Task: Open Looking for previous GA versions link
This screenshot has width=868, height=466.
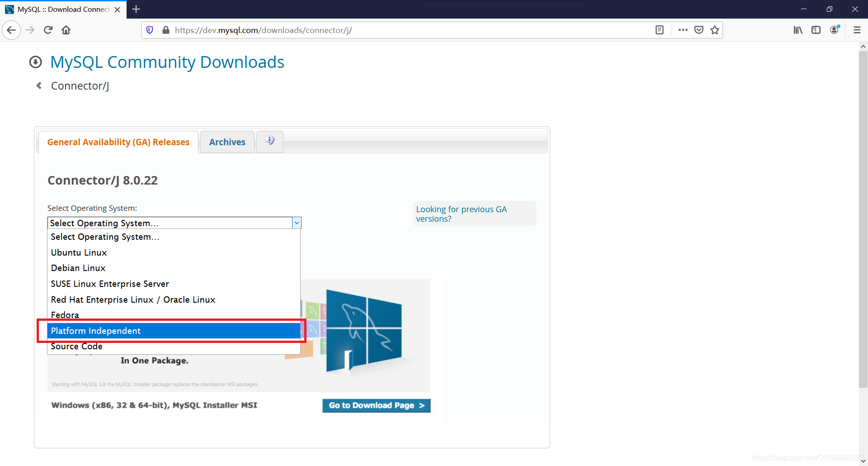Action: [x=461, y=214]
